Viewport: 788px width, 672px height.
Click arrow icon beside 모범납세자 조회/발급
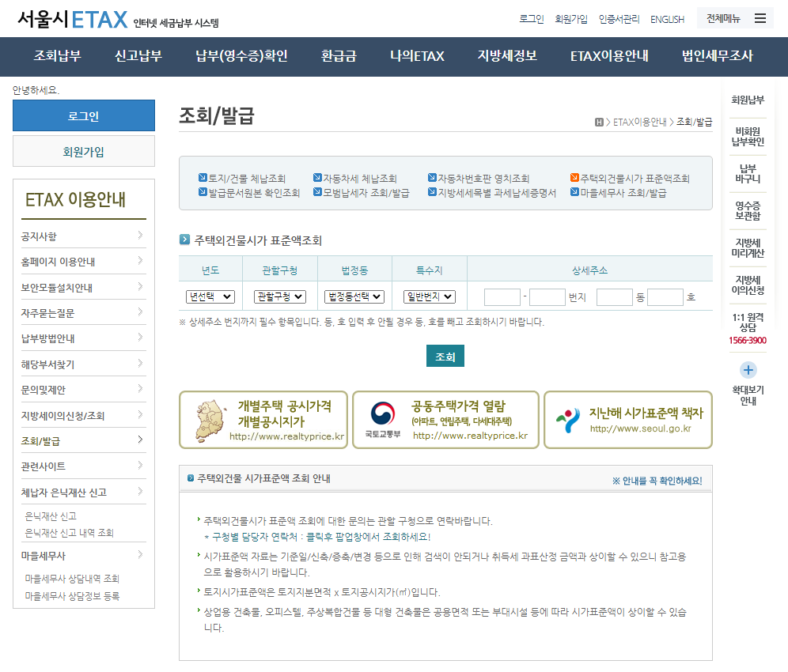[317, 191]
